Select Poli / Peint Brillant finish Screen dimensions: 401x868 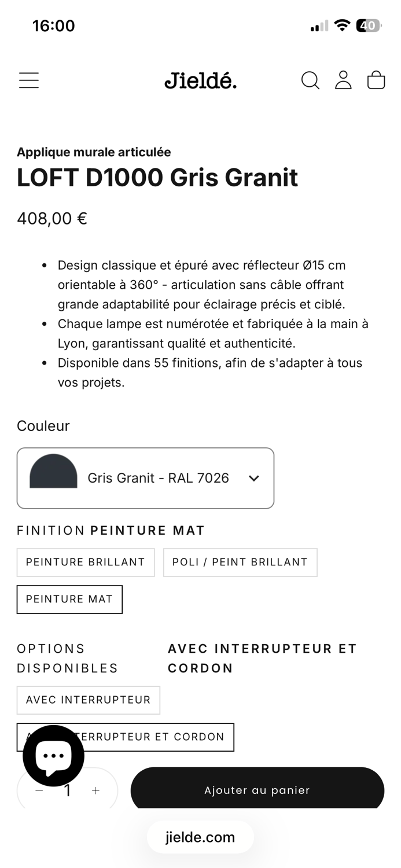(240, 562)
